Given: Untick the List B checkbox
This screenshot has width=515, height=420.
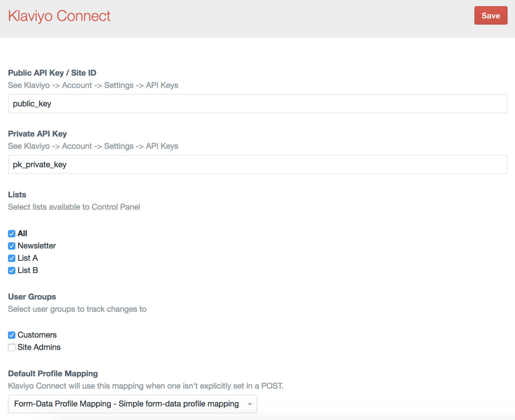Looking at the screenshot, I should [12, 271].
